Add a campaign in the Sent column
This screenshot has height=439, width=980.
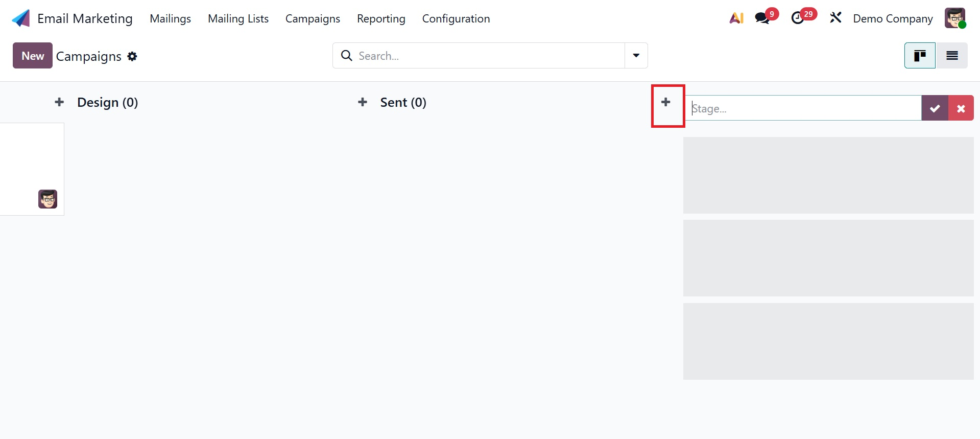point(363,102)
